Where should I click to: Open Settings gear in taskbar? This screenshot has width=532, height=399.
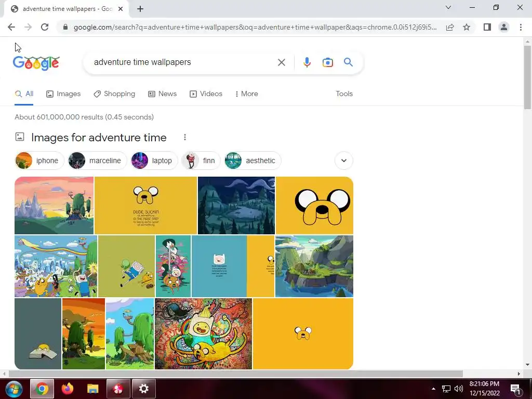pos(143,389)
